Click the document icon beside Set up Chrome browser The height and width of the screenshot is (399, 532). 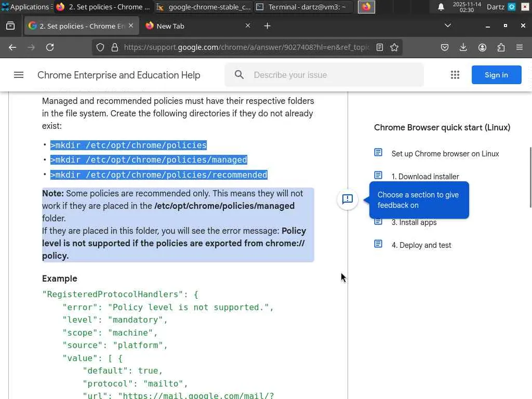[x=378, y=153]
